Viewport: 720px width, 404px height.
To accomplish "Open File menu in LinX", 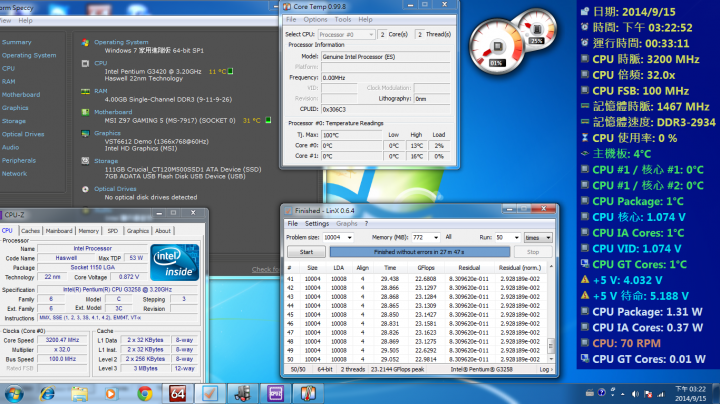I will (292, 224).
